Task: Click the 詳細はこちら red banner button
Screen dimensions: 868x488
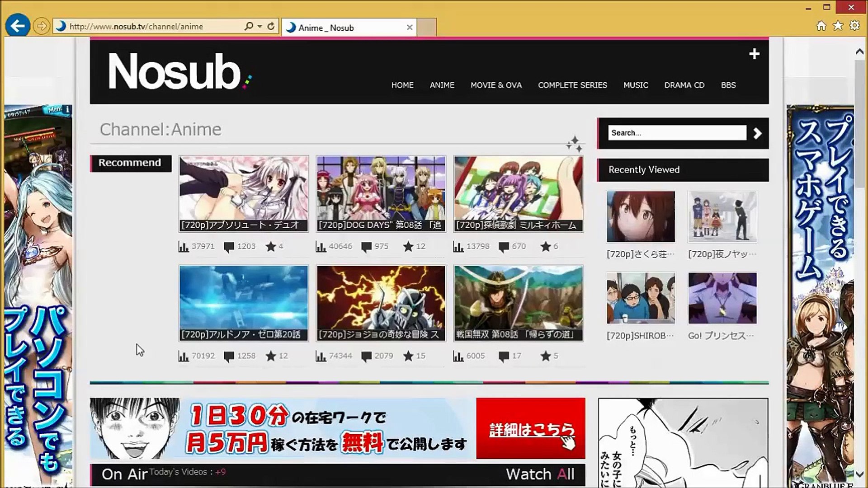Action: coord(531,428)
